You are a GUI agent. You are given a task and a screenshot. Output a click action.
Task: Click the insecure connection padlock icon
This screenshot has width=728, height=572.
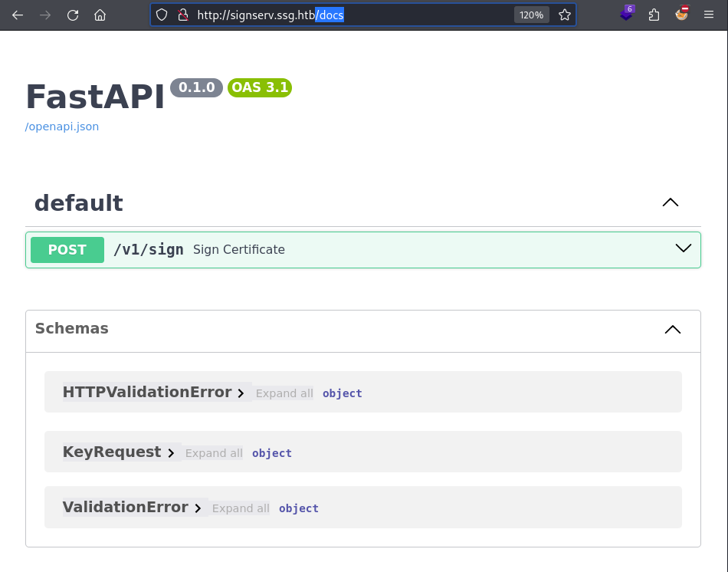click(x=183, y=15)
